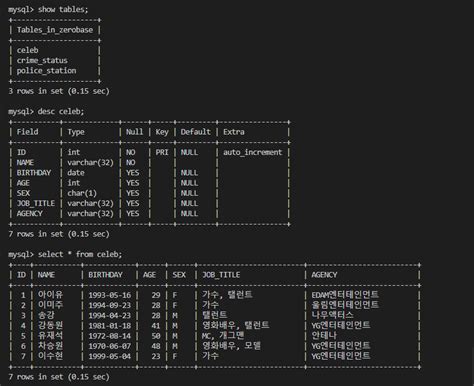Click agency "EDAM엔터테인먼트"
The width and height of the screenshot is (474, 386).
point(345,295)
